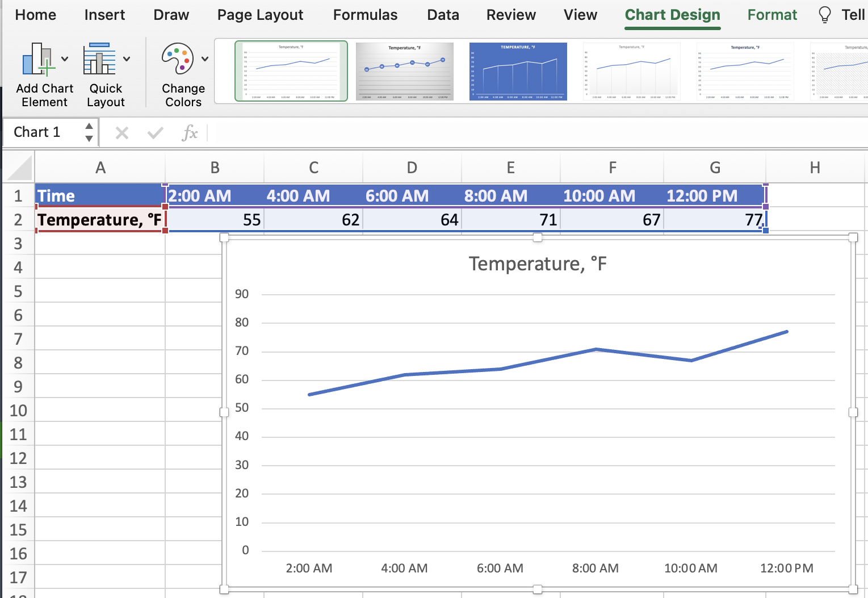The image size is (868, 598).
Task: Click the formula bar enter checkmark icon
Action: point(155,133)
